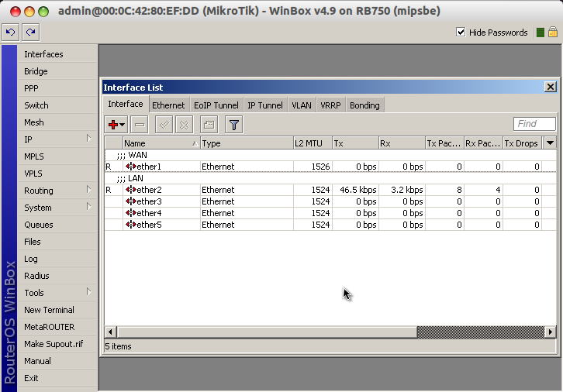
Task: Expand the System submenu arrow
Action: pos(88,207)
